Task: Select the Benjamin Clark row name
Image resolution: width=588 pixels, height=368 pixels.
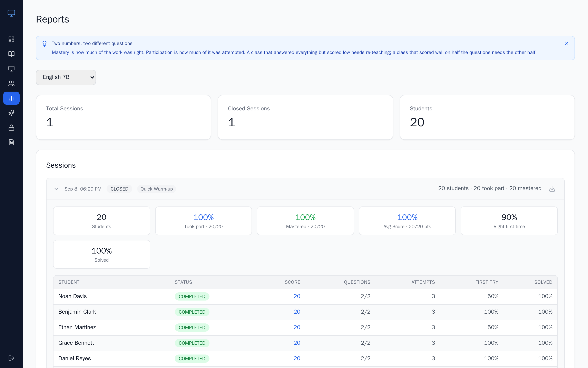Action: pos(77,312)
